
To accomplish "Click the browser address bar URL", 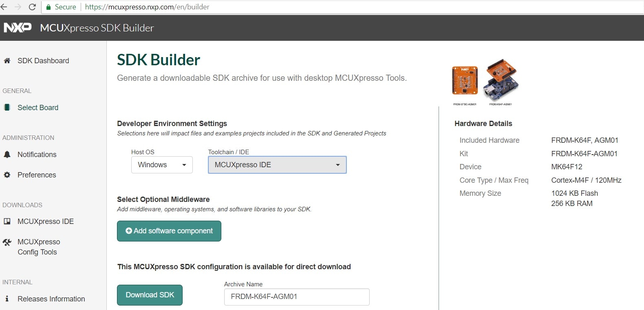I will point(147,7).
